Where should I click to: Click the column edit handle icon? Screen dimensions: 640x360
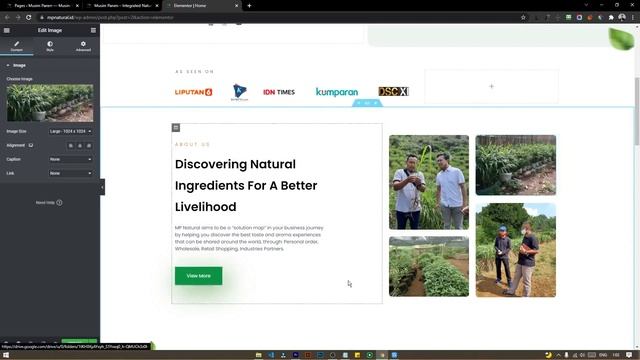pos(176,128)
